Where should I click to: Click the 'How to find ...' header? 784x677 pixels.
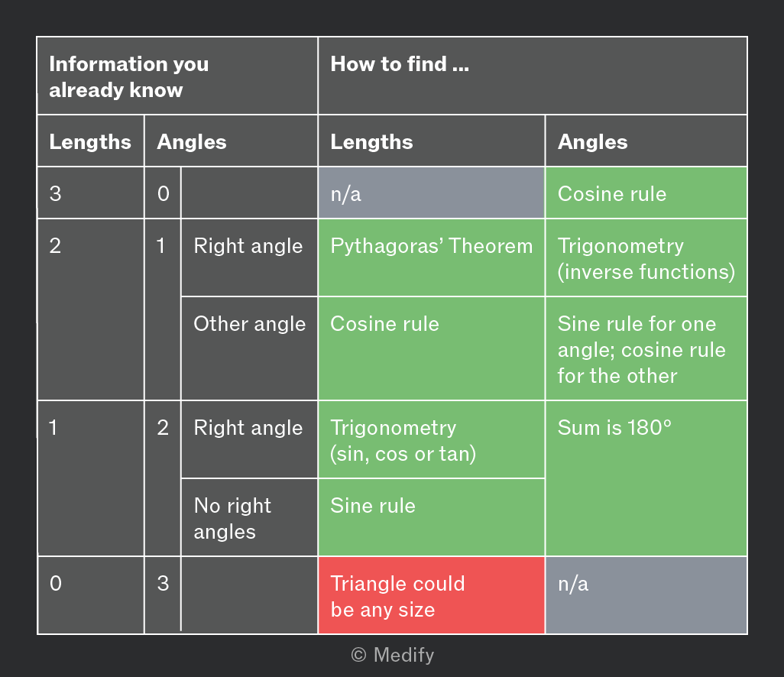click(533, 76)
